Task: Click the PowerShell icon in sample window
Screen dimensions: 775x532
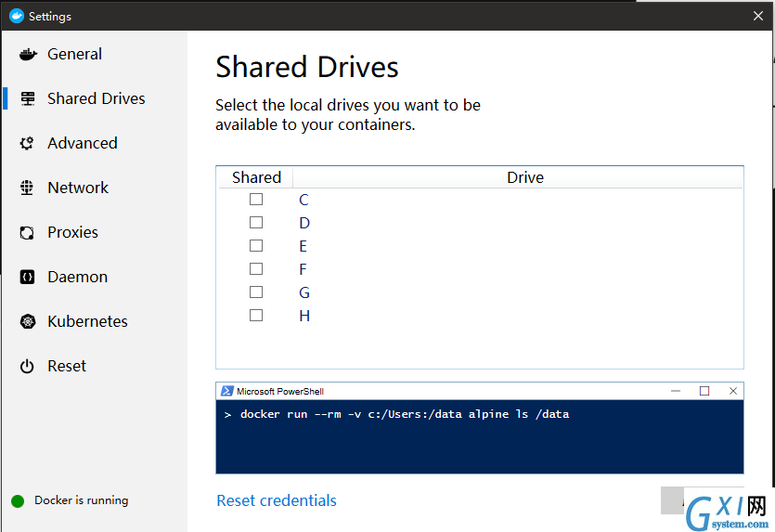Action: (x=226, y=391)
